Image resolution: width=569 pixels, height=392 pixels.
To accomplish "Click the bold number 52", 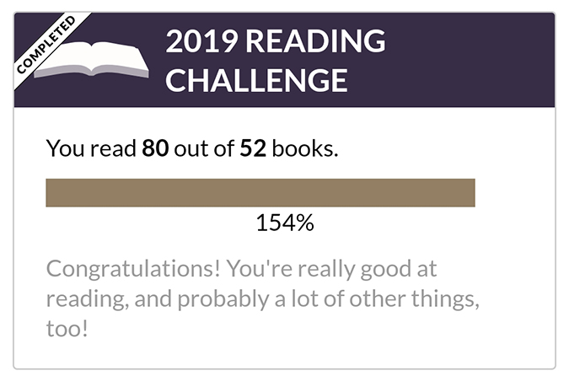I will (253, 148).
